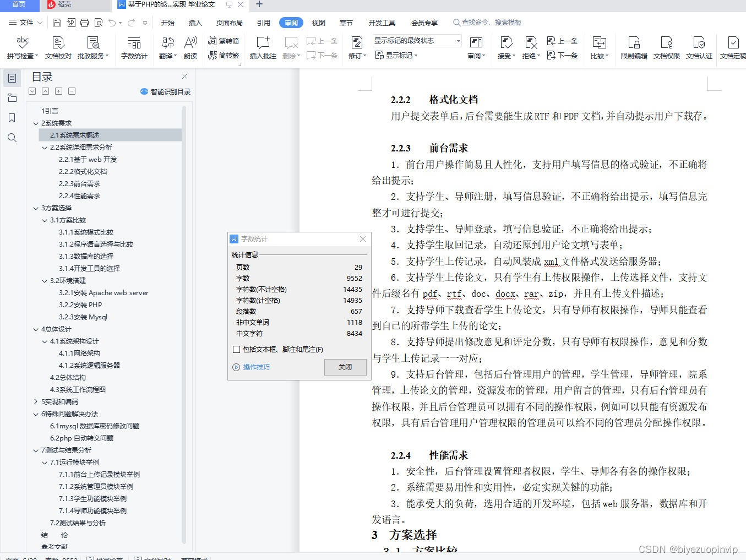Switch to the 页面布局 ribbon tab
Viewport: 746px width, 560px height.
[x=230, y=23]
